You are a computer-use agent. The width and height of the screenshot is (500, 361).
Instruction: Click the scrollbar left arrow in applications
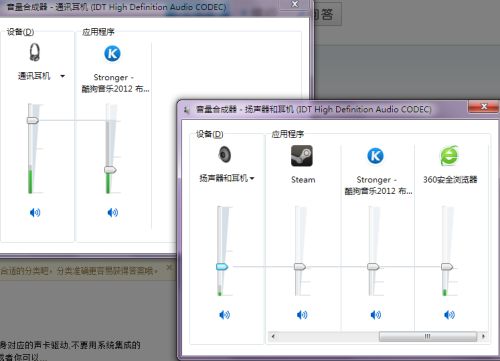click(273, 336)
